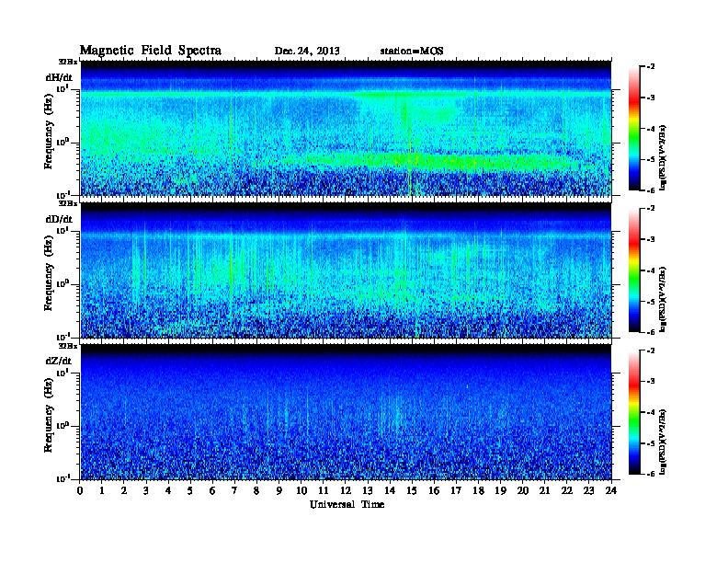Viewport: 728px width, 563px height.
Task: Click the 'Universal Time' axis label
Action: coord(347,504)
